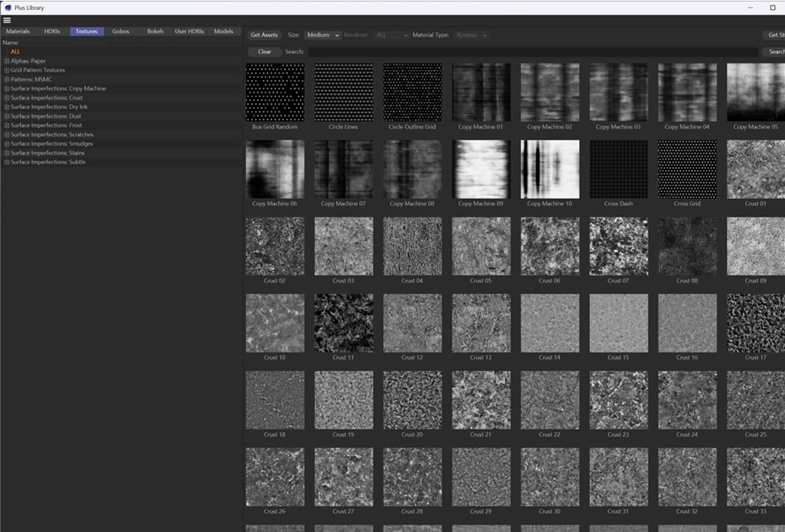The height and width of the screenshot is (532, 785).
Task: Expand Surface Imperfections: Crust tree node
Action: [7, 98]
